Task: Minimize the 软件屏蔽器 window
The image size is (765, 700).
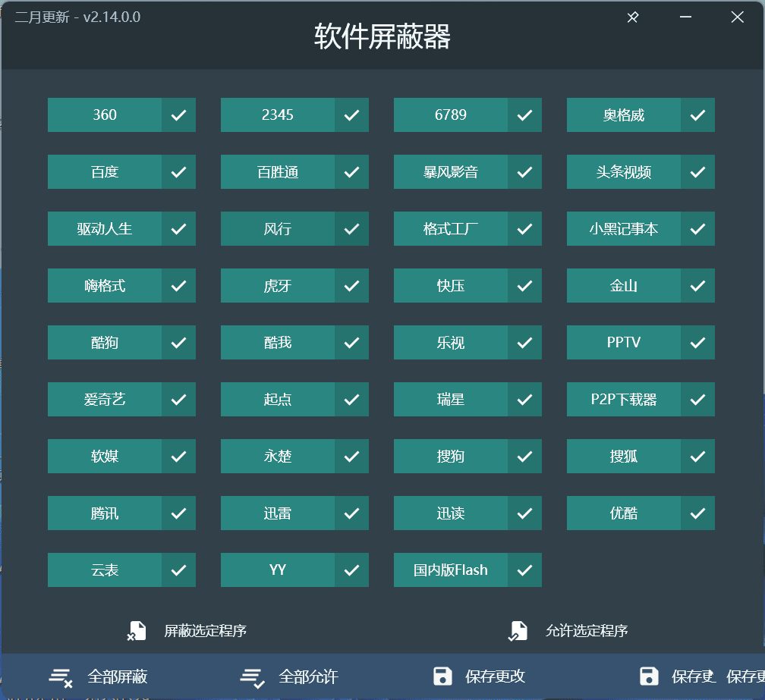Action: [685, 17]
